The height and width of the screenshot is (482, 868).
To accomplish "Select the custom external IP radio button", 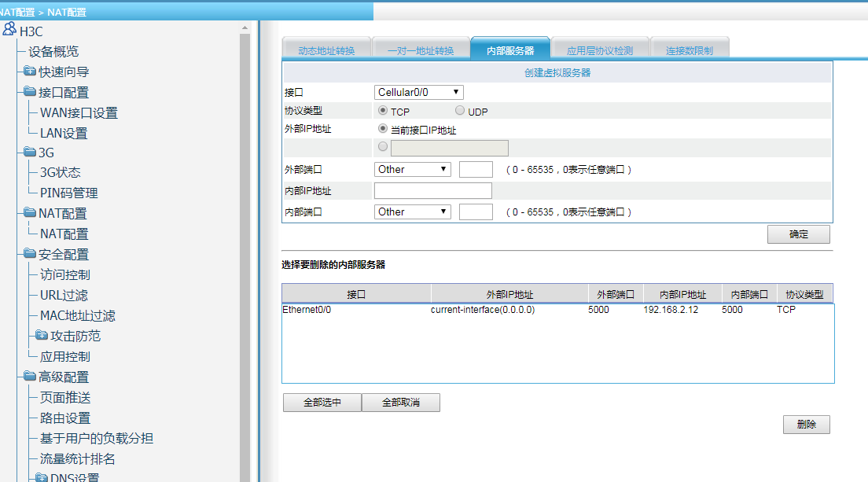I will (383, 147).
